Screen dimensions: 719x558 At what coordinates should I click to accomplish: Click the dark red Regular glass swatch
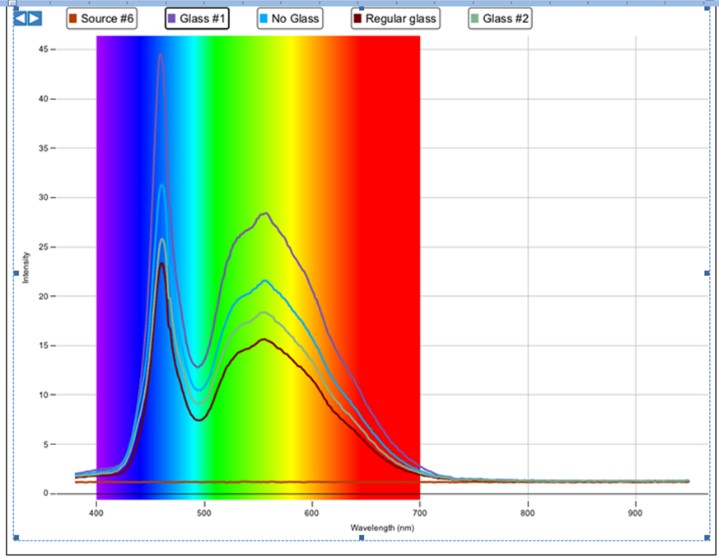[357, 19]
